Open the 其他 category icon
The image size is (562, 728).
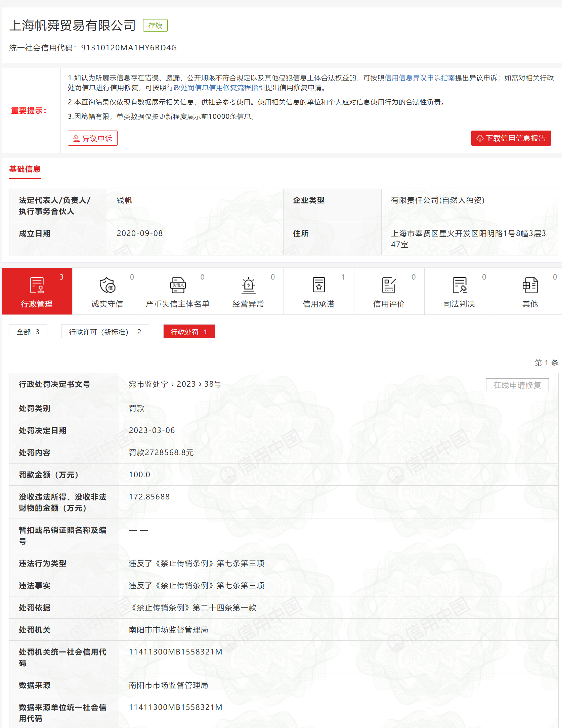(x=530, y=286)
